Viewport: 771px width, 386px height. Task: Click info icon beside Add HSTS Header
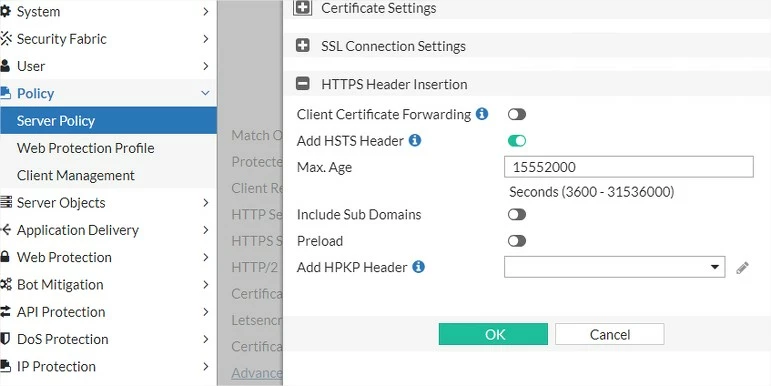point(415,141)
